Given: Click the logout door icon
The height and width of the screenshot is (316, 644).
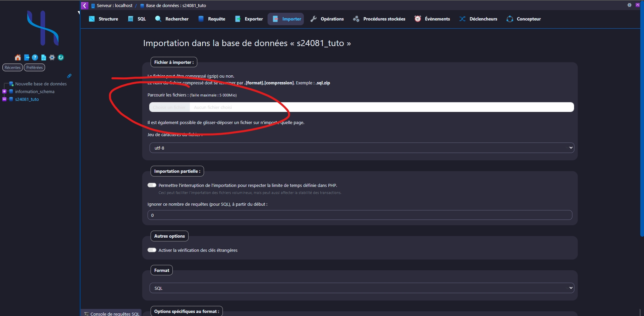Looking at the screenshot, I should [x=27, y=57].
